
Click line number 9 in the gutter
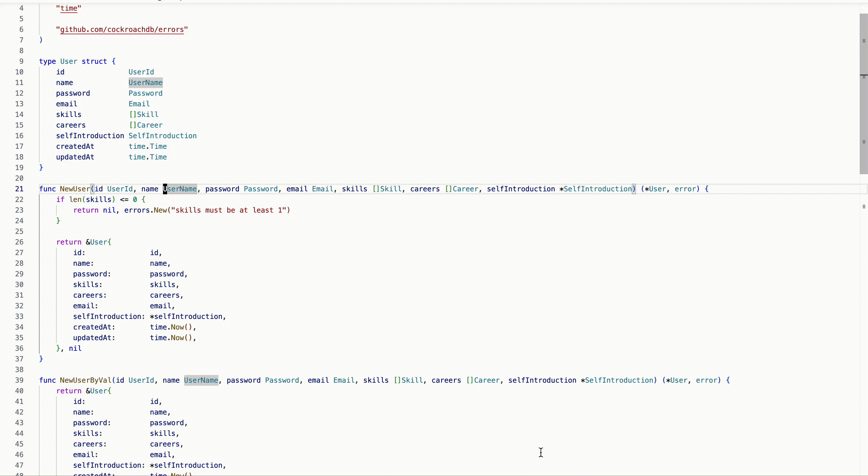pos(21,61)
